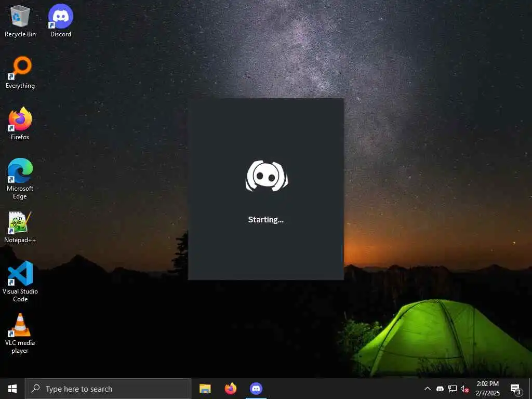This screenshot has width=532, height=399.
Task: Click the search magnifier icon in taskbar
Action: coord(35,389)
